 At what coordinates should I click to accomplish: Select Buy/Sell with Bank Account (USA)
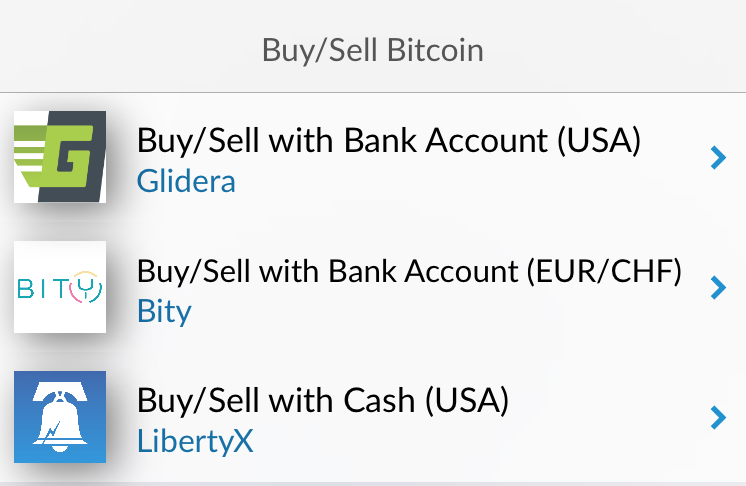click(x=387, y=141)
